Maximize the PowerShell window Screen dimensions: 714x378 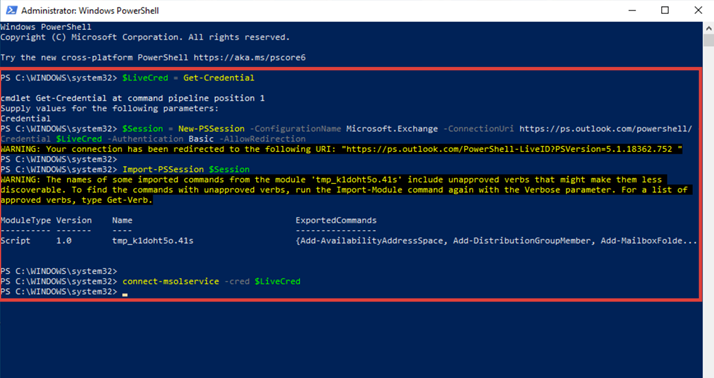pyautogui.click(x=665, y=10)
